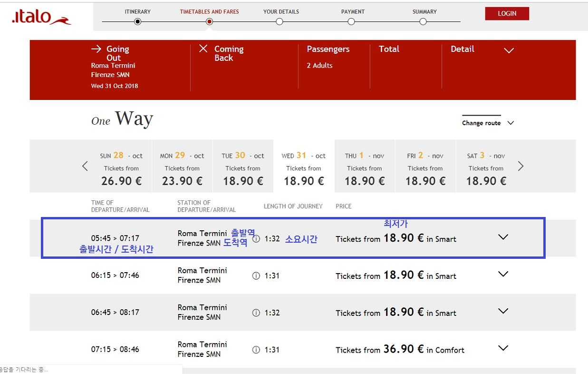Show later dates with right arrow

521,166
